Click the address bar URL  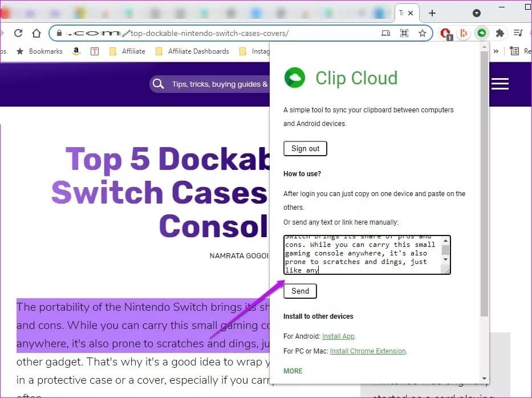(210, 33)
